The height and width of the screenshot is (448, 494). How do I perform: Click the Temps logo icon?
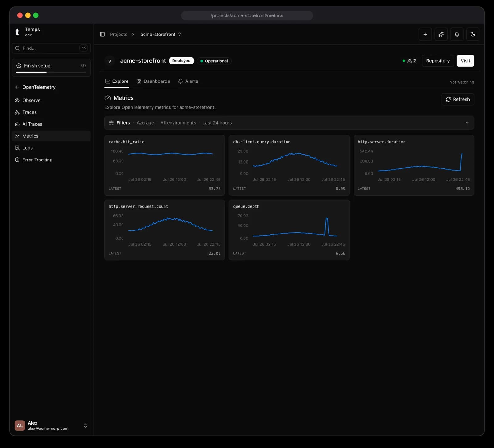(x=17, y=32)
